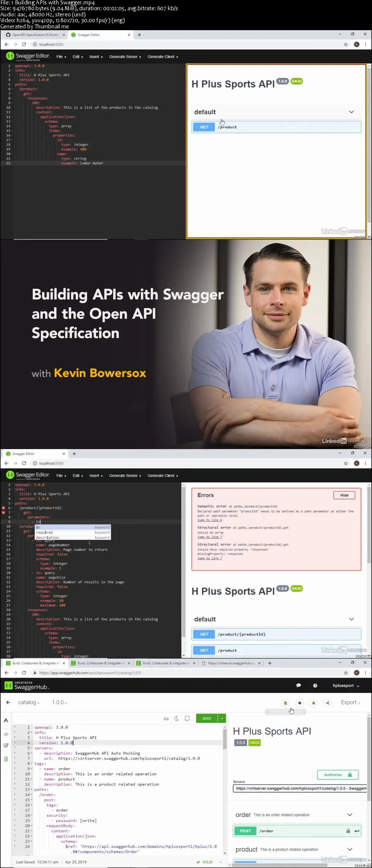Open the Export dropdown
Image resolution: width=372 pixels, height=868 pixels.
point(351,702)
